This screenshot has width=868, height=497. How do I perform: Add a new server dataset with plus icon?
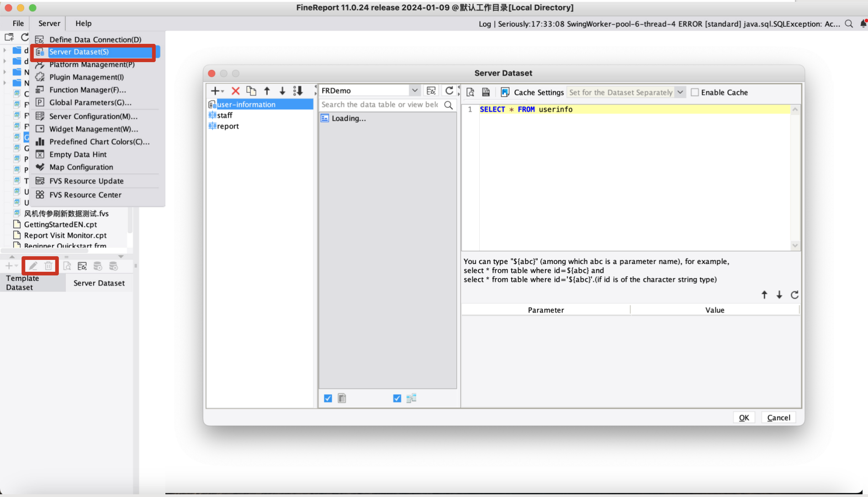pyautogui.click(x=214, y=91)
